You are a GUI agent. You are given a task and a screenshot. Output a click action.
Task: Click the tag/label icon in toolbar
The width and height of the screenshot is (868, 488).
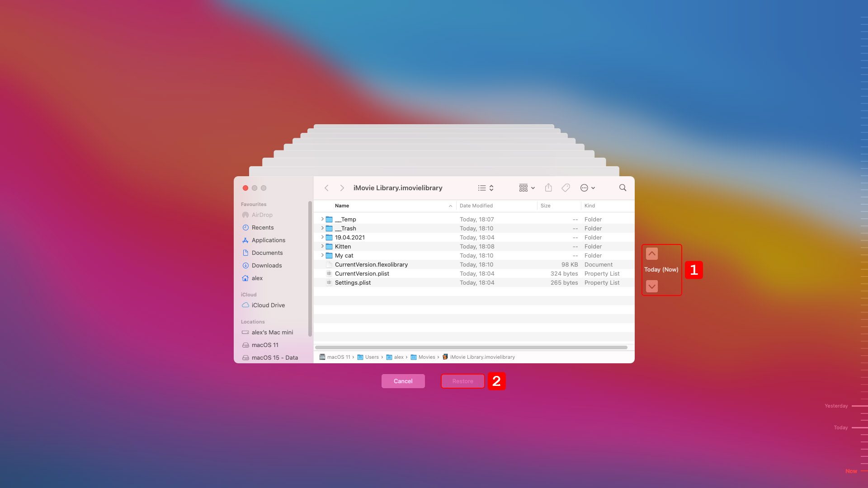click(565, 188)
